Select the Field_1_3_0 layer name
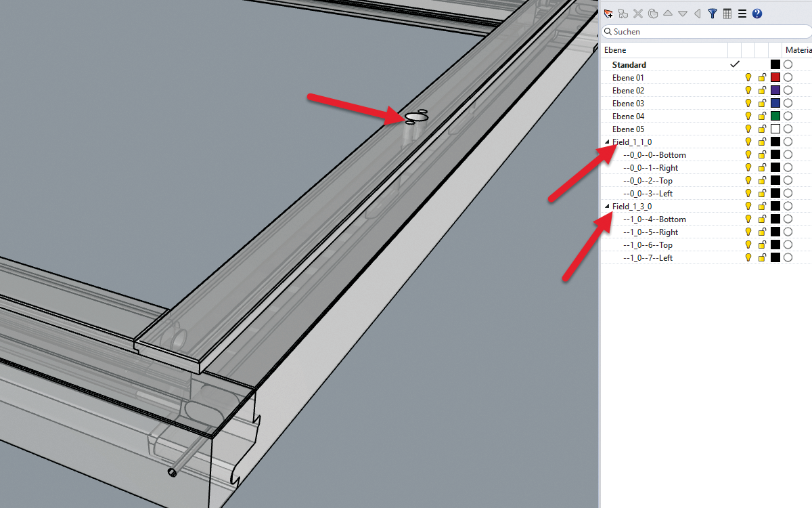Image resolution: width=812 pixels, height=508 pixels. (x=632, y=207)
